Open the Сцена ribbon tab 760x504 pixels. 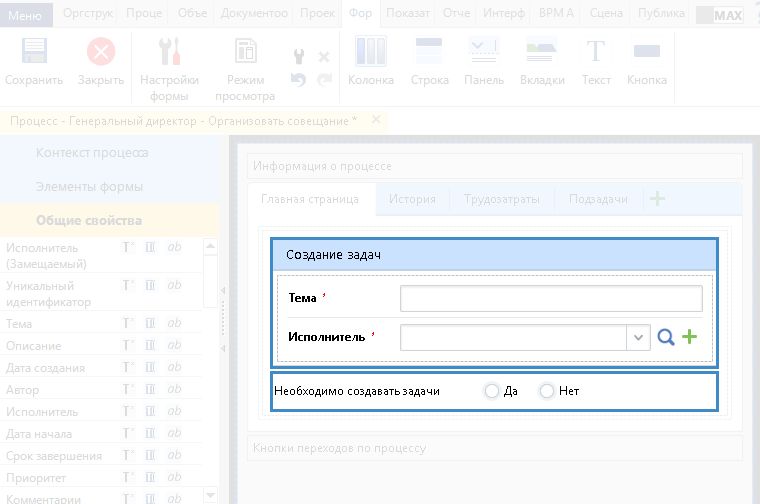[x=606, y=13]
